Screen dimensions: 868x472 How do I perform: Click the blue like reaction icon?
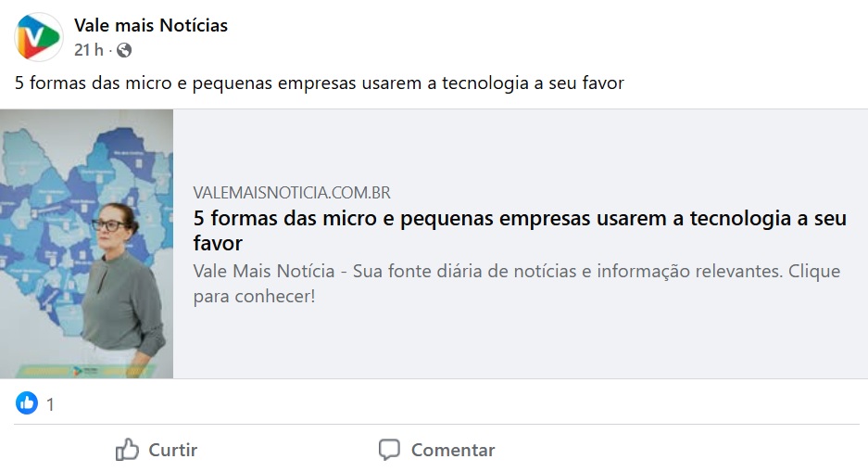tap(27, 403)
